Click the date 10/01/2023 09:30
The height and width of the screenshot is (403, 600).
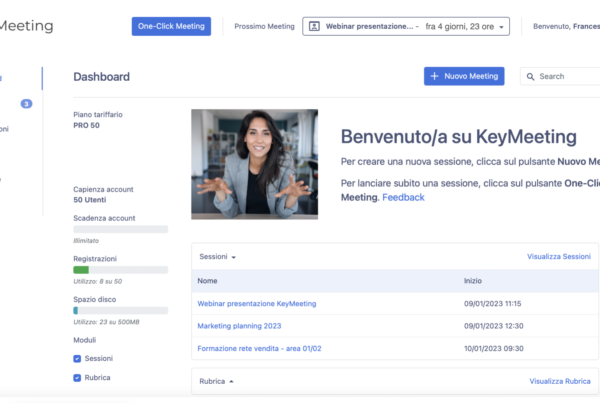494,349
